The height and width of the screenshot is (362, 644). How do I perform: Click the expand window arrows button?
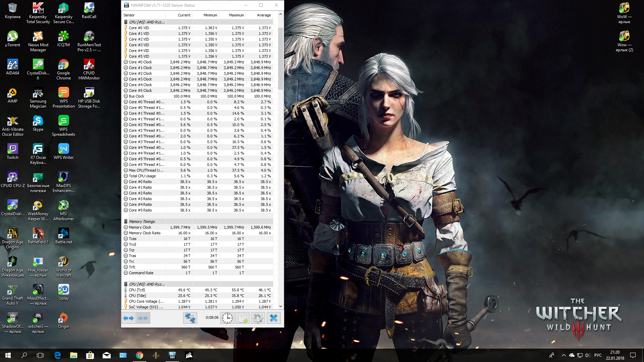point(128,318)
